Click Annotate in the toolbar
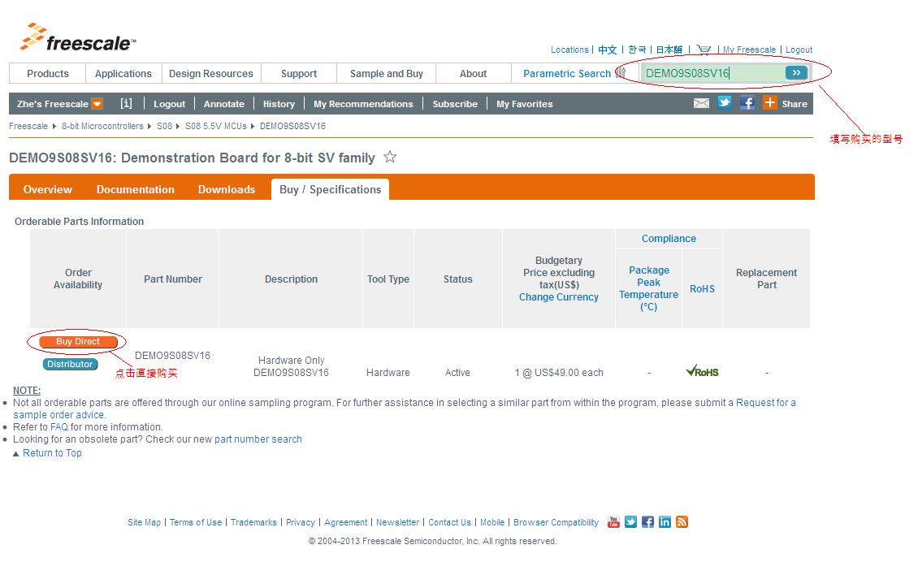Image resolution: width=918 pixels, height=588 pixels. pos(224,104)
